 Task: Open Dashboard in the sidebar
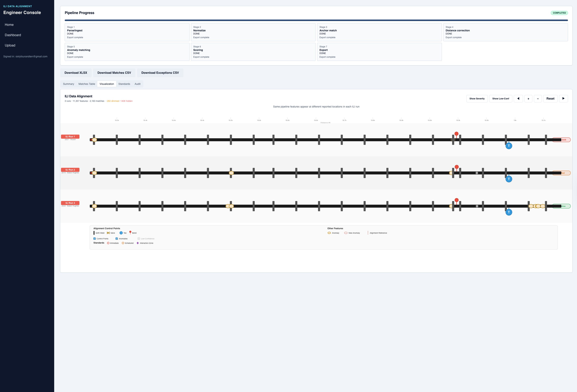click(13, 35)
